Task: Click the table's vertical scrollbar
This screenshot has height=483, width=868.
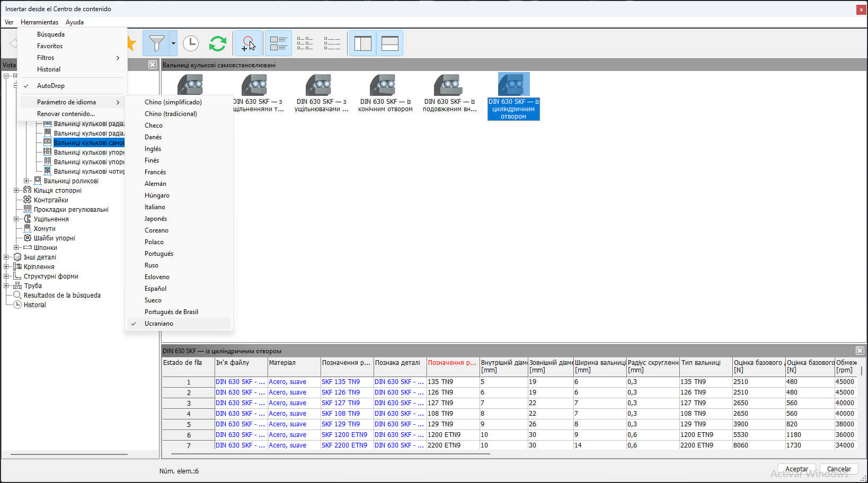Action: pyautogui.click(x=862, y=371)
